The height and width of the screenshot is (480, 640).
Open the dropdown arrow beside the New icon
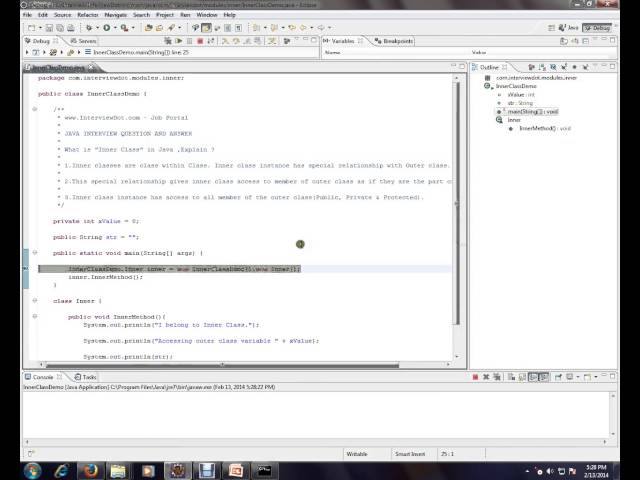pyautogui.click(x=40, y=28)
